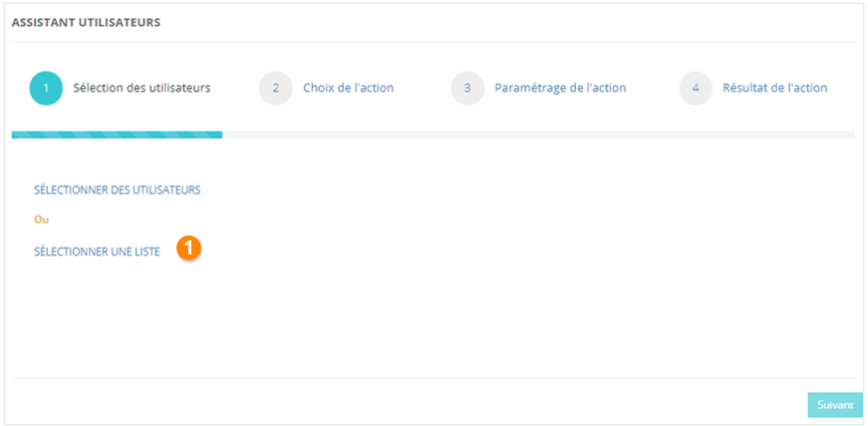Open the 'Sélection des utilisateurs' step tab
Screen dimensions: 868x426
click(x=142, y=88)
